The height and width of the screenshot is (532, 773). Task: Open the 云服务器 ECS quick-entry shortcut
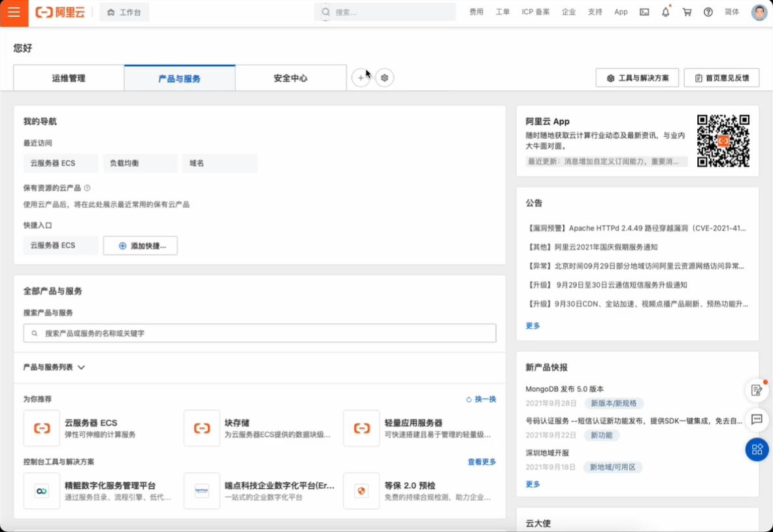point(61,246)
